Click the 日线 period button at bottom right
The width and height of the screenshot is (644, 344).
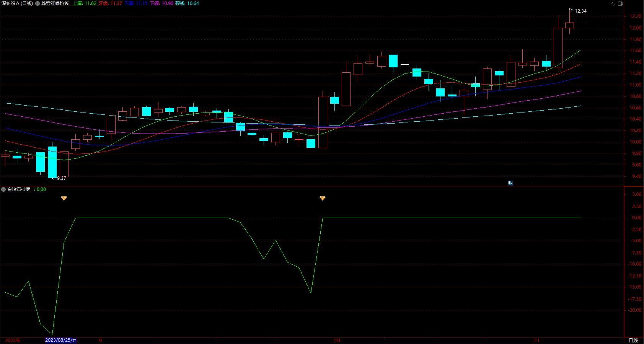633,340
